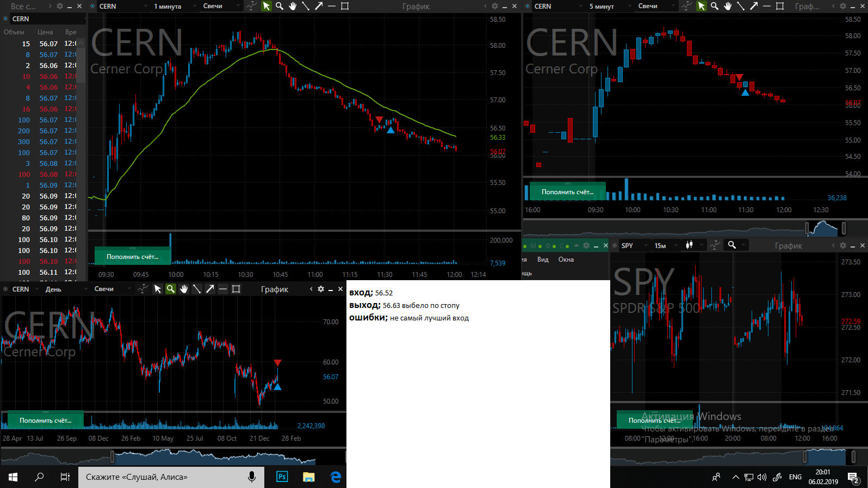The height and width of the screenshot is (488, 868).
Task: Open the candlestick chart-type icon in the SPY chart
Action: [x=689, y=245]
